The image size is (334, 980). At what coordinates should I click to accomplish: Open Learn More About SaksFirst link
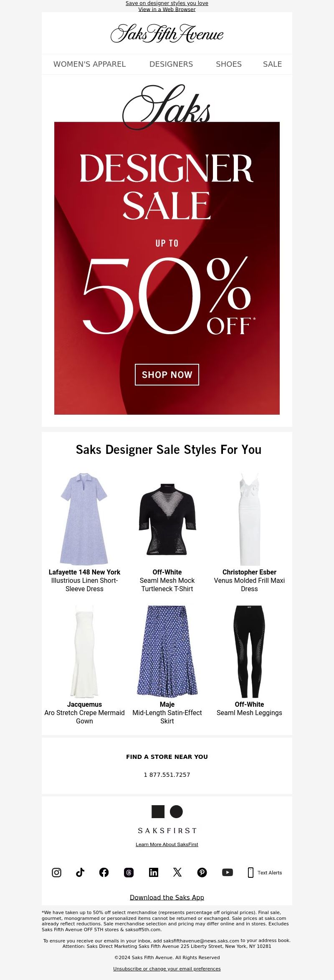click(x=167, y=844)
